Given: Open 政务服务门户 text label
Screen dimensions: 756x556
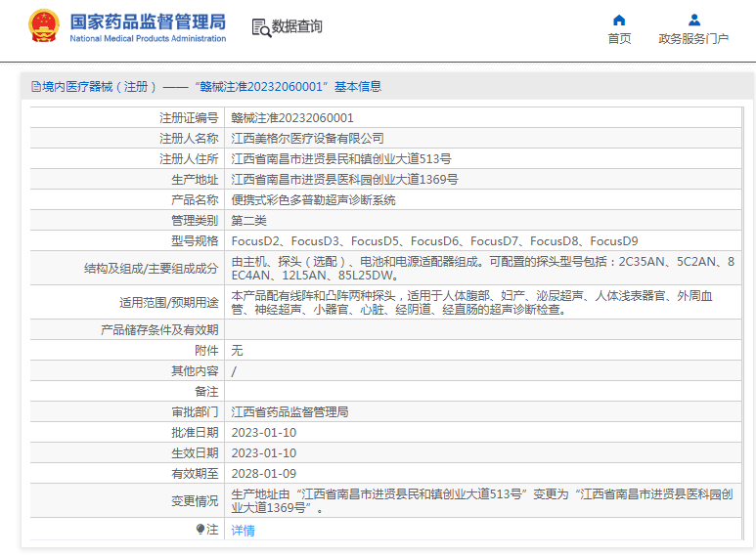Looking at the screenshot, I should tap(693, 39).
